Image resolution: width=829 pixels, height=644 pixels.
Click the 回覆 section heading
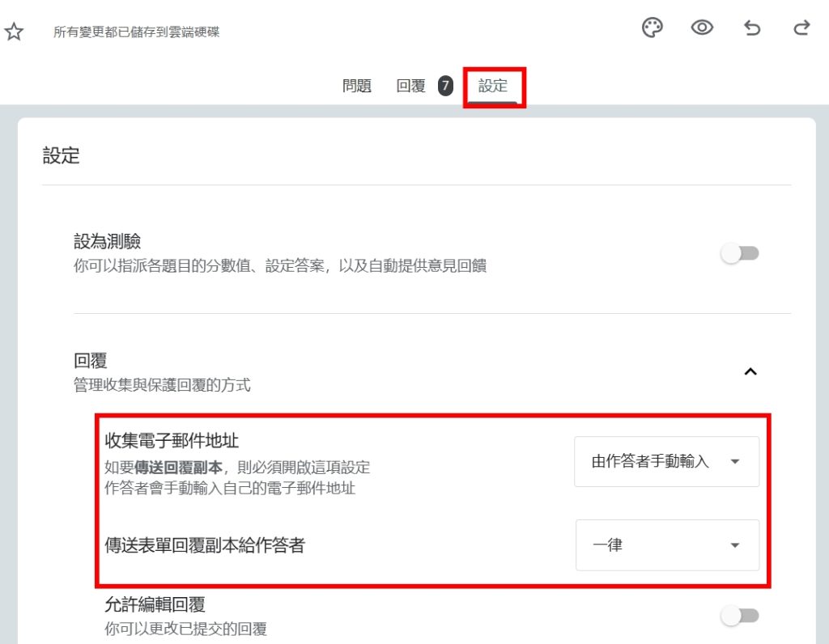[91, 361]
